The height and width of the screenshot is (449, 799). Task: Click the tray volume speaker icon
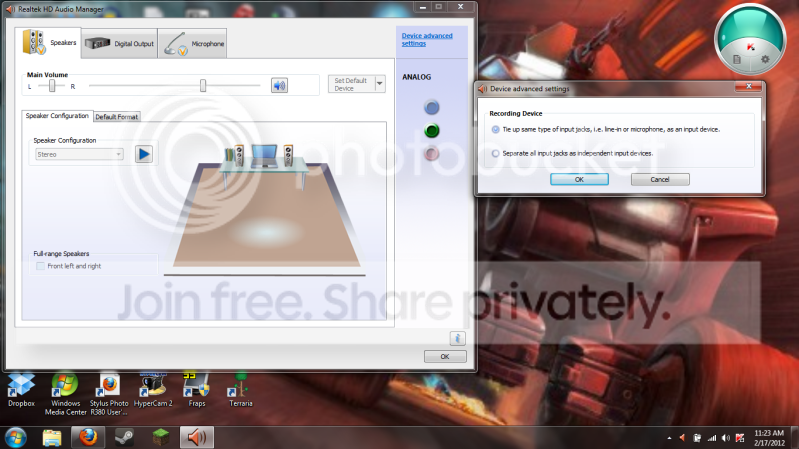click(726, 438)
